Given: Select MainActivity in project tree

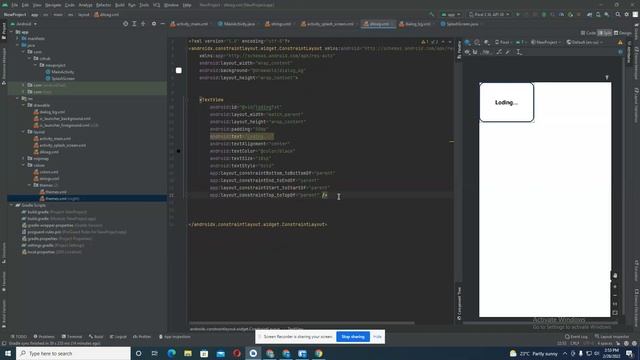Looking at the screenshot, I should pyautogui.click(x=60, y=72).
